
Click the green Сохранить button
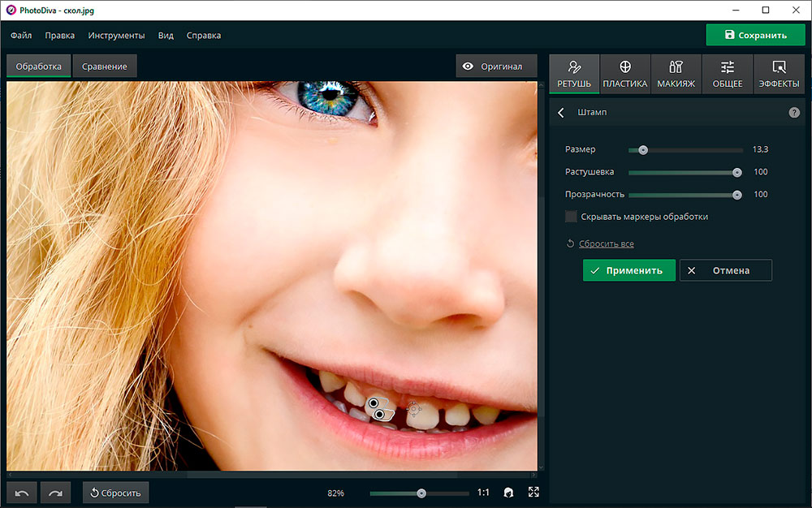[x=755, y=35]
